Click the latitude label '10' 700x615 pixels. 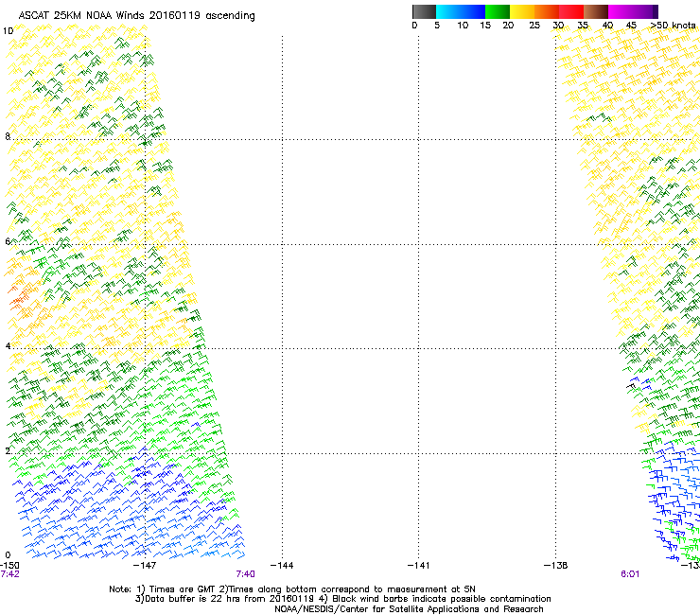point(8,31)
